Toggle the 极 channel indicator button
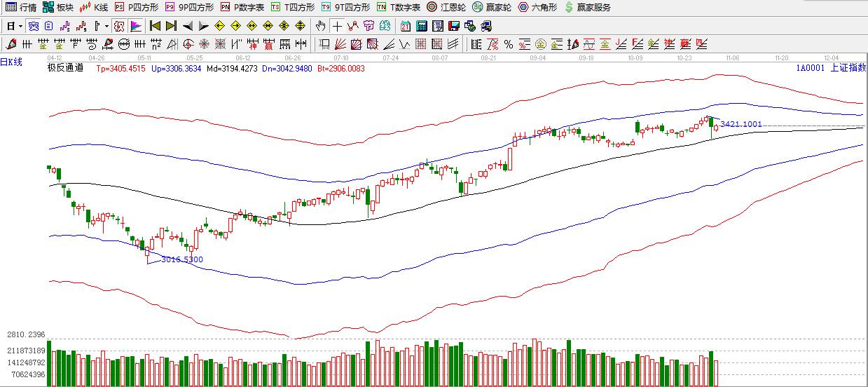This screenshot has width=868, height=387. [x=119, y=27]
